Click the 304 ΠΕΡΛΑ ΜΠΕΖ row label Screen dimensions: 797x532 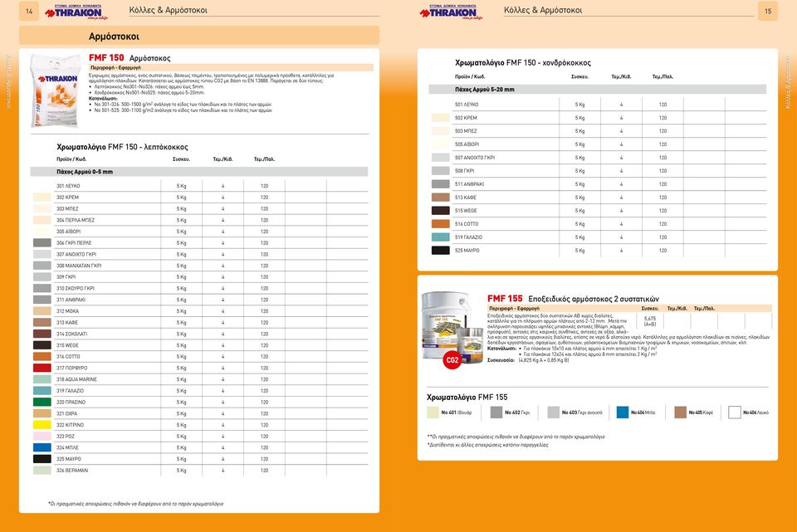76,220
